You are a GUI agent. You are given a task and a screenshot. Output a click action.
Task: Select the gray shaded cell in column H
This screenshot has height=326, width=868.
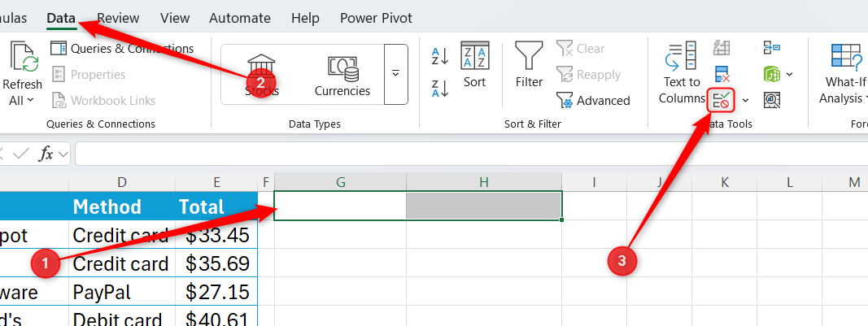tap(484, 206)
